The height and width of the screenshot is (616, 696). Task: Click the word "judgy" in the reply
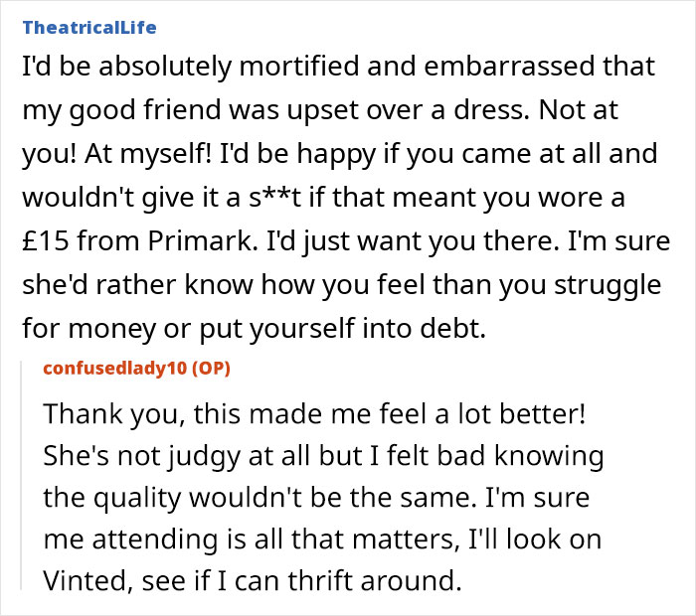pos(204,457)
